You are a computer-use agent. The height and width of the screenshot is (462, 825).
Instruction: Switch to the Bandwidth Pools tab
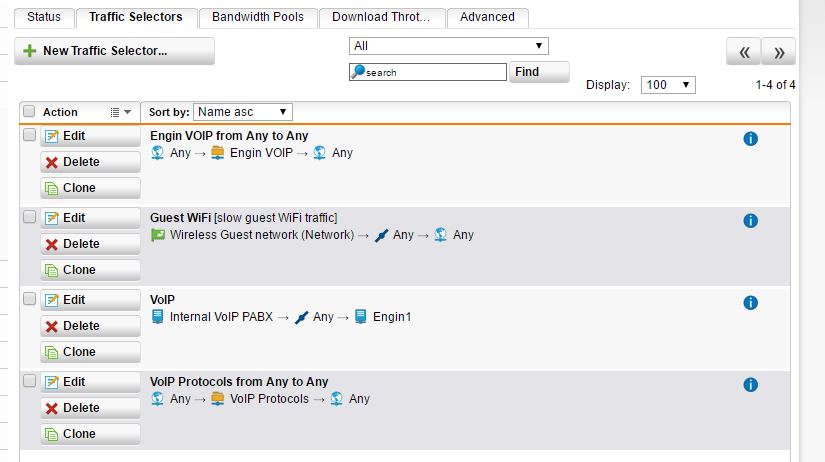coord(257,17)
